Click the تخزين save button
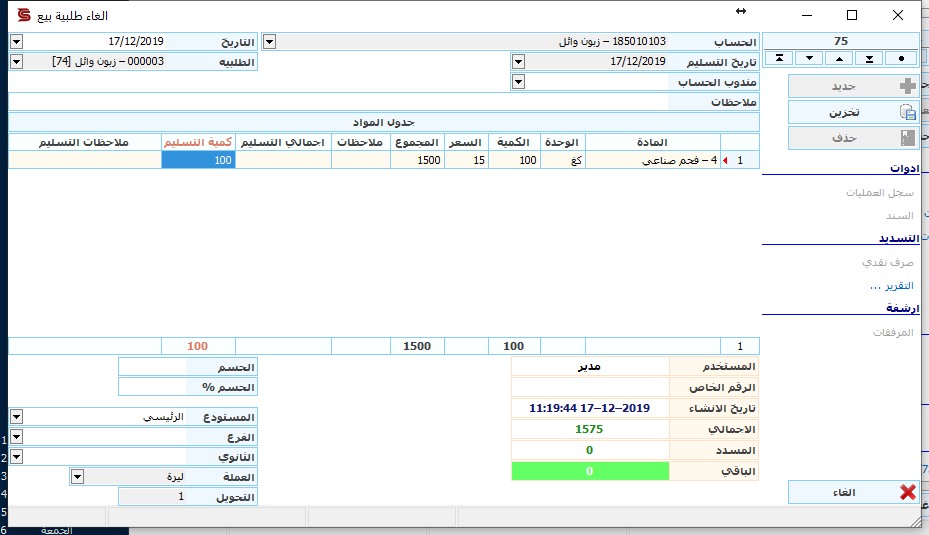Image resolution: width=929 pixels, height=535 pixels. click(x=853, y=112)
